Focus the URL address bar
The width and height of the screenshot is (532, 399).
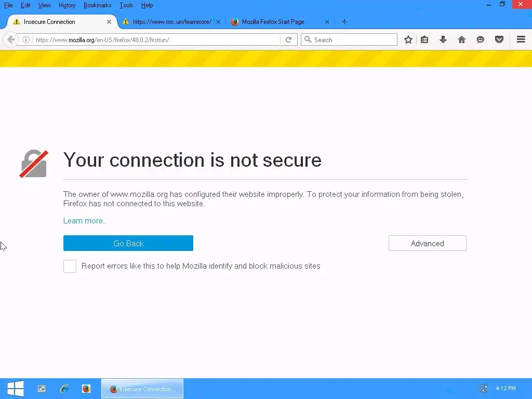tap(157, 39)
